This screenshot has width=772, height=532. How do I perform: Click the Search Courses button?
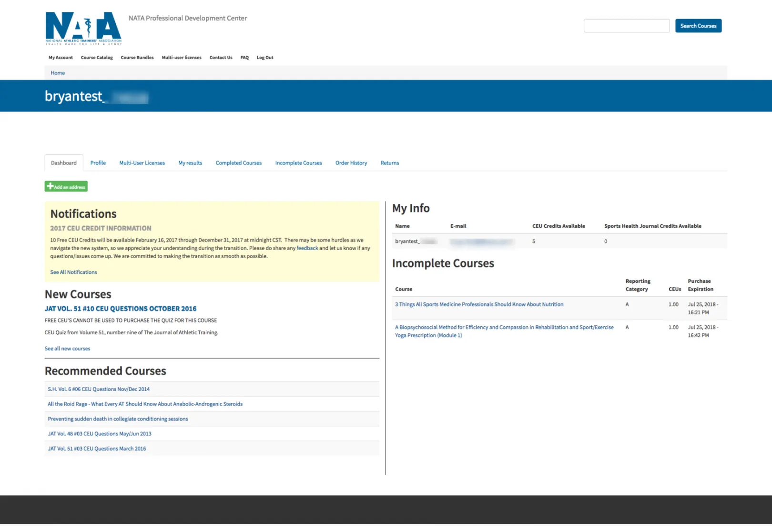tap(698, 26)
